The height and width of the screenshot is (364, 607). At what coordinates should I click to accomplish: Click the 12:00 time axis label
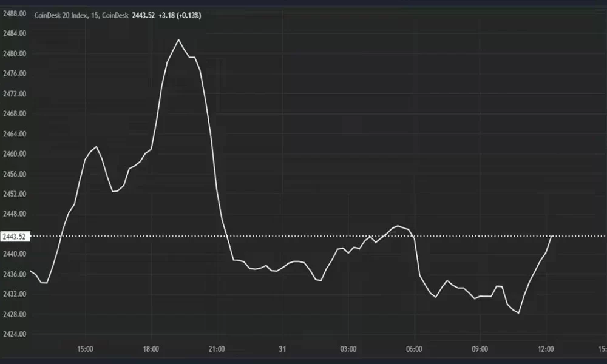(546, 349)
